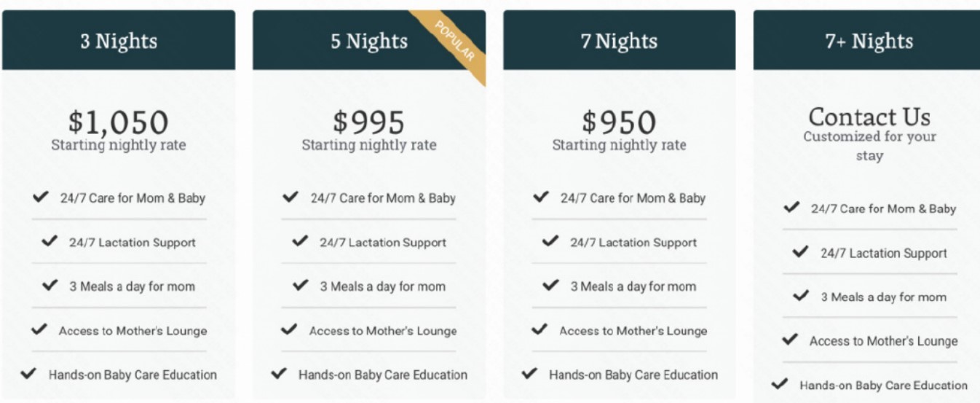Click the $995 price in 5 Nights plan
Image resolution: width=980 pixels, height=403 pixels.
click(x=369, y=122)
